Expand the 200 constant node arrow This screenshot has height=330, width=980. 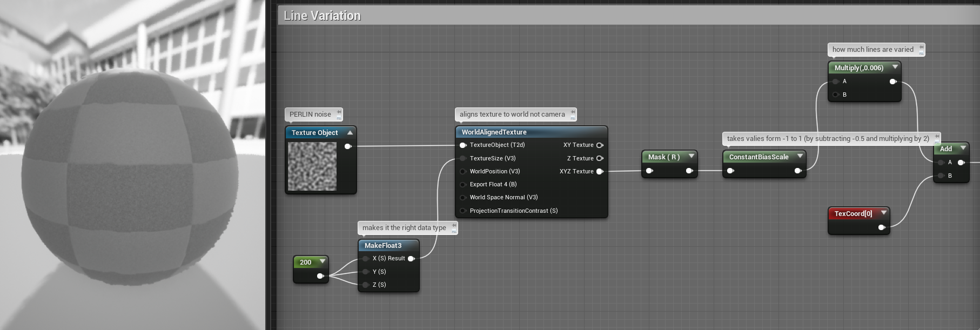pyautogui.click(x=323, y=261)
